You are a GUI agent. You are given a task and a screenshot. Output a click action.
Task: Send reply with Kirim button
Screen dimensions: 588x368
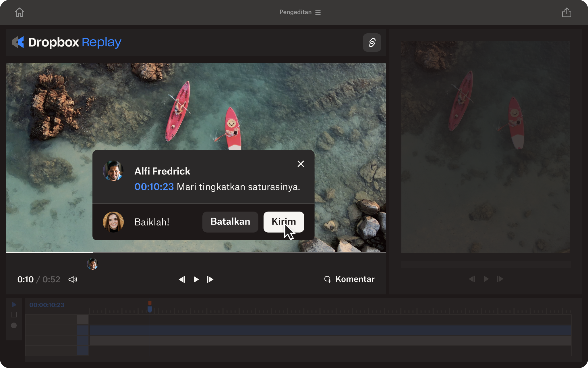[284, 222]
